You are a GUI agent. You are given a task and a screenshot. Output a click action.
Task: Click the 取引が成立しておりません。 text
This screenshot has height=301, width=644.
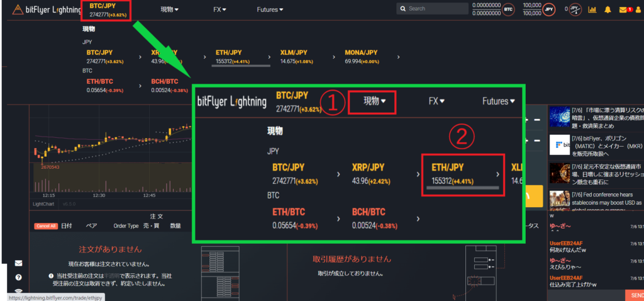click(x=351, y=273)
